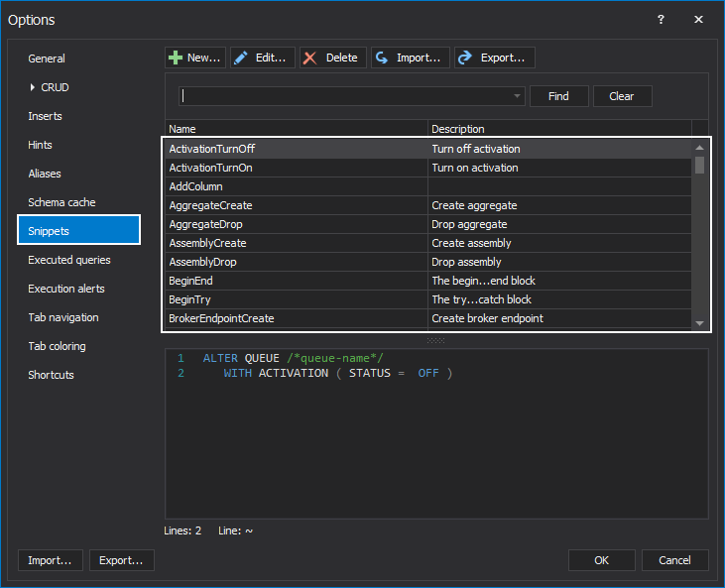Viewport: 725px width, 588px height.
Task: Open the snippet search dropdown arrow
Action: click(517, 96)
